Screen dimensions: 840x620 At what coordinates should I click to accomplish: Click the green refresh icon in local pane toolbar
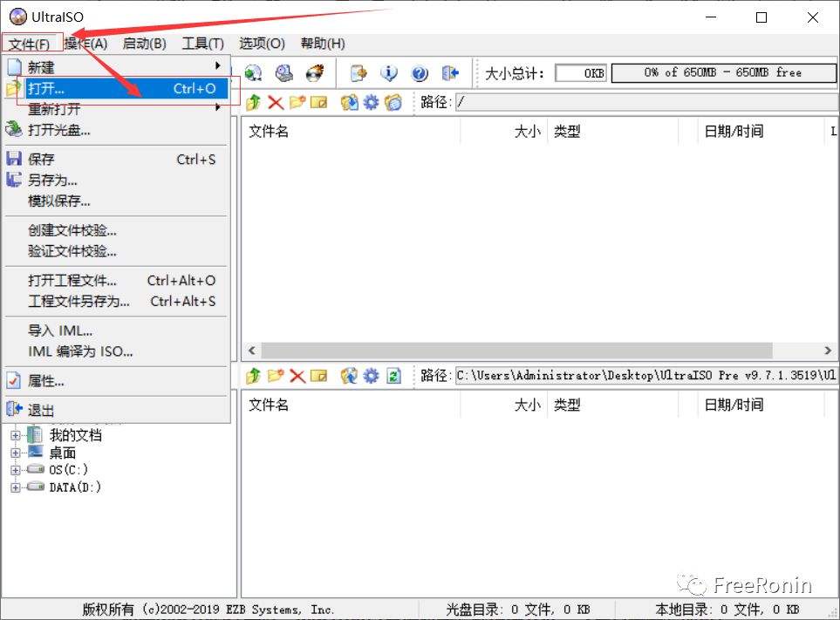(393, 376)
